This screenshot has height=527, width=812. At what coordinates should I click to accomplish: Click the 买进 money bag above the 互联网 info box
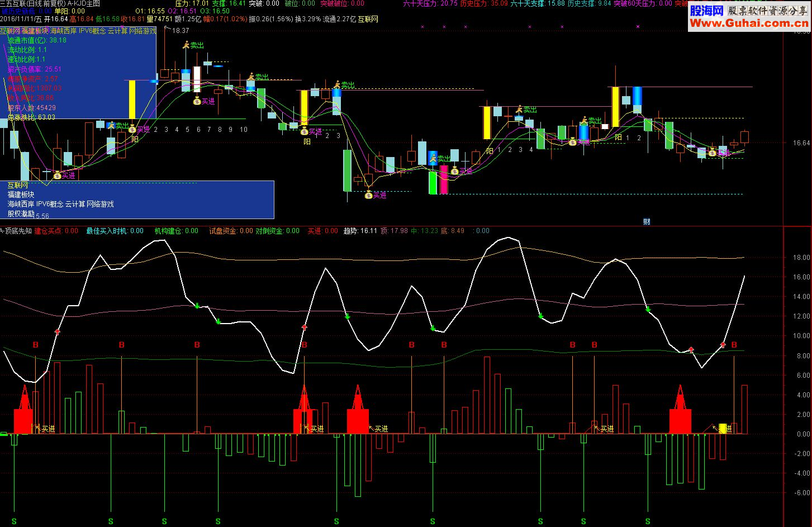tap(56, 175)
